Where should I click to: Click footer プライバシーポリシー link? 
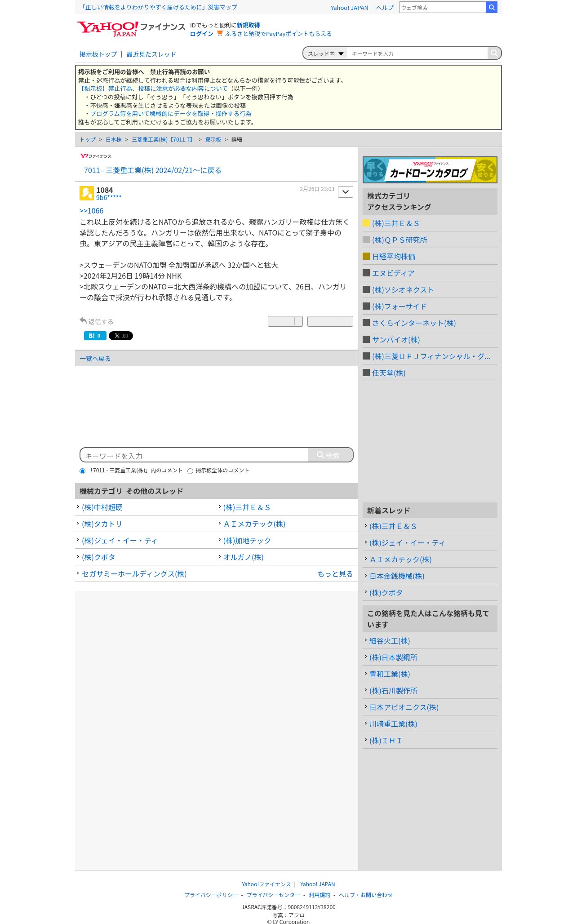pyautogui.click(x=211, y=895)
